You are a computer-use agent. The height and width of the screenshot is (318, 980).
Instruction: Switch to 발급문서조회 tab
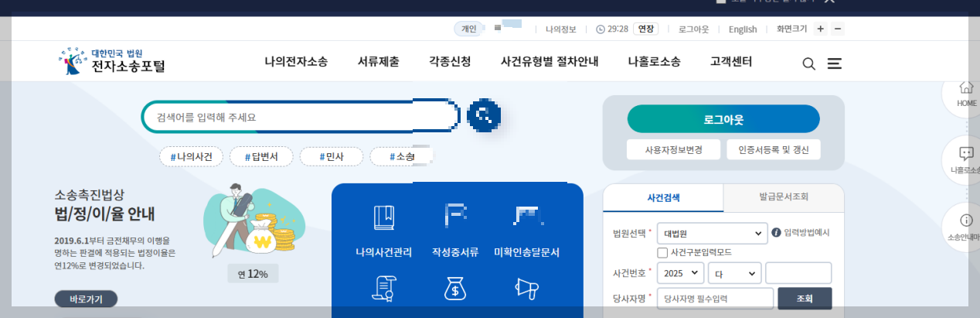pyautogui.click(x=784, y=197)
